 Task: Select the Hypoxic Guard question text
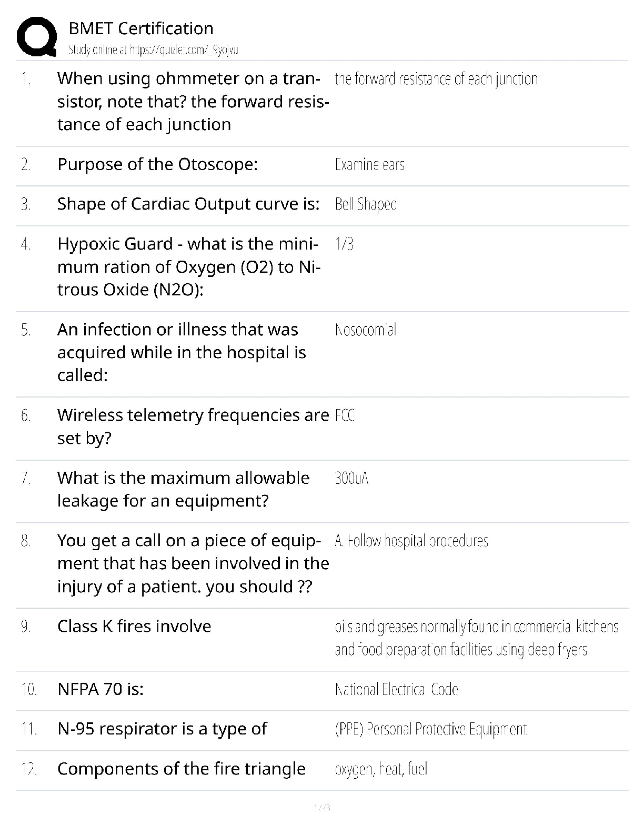[x=188, y=266]
